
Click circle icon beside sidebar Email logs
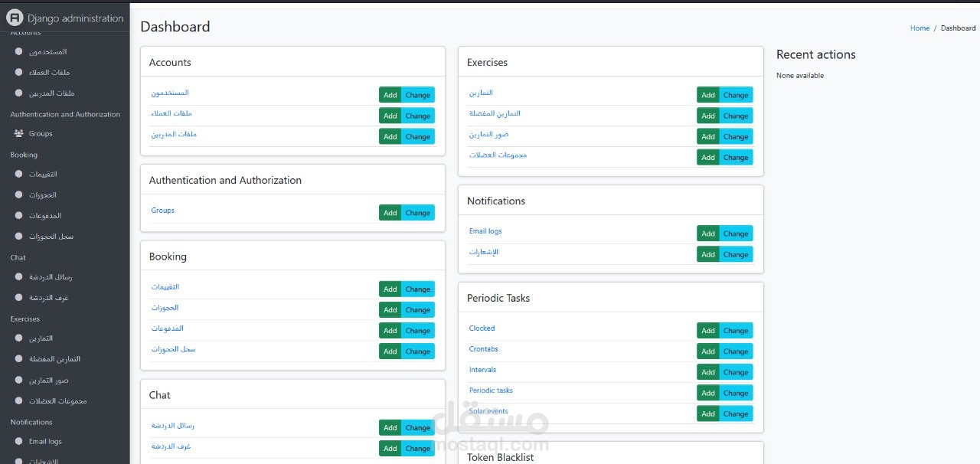coord(18,442)
